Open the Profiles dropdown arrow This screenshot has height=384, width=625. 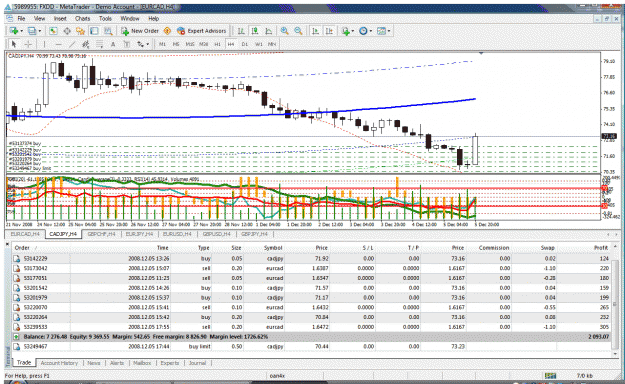click(x=39, y=31)
